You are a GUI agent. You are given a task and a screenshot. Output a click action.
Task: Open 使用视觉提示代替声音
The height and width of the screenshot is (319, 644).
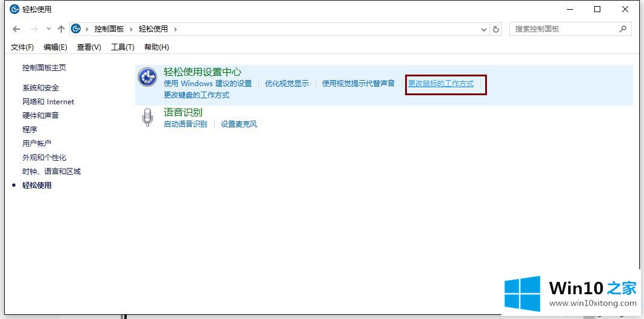[x=358, y=84]
